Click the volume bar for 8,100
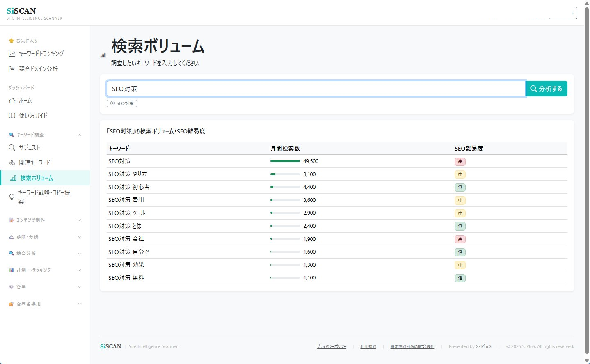 coord(285,174)
